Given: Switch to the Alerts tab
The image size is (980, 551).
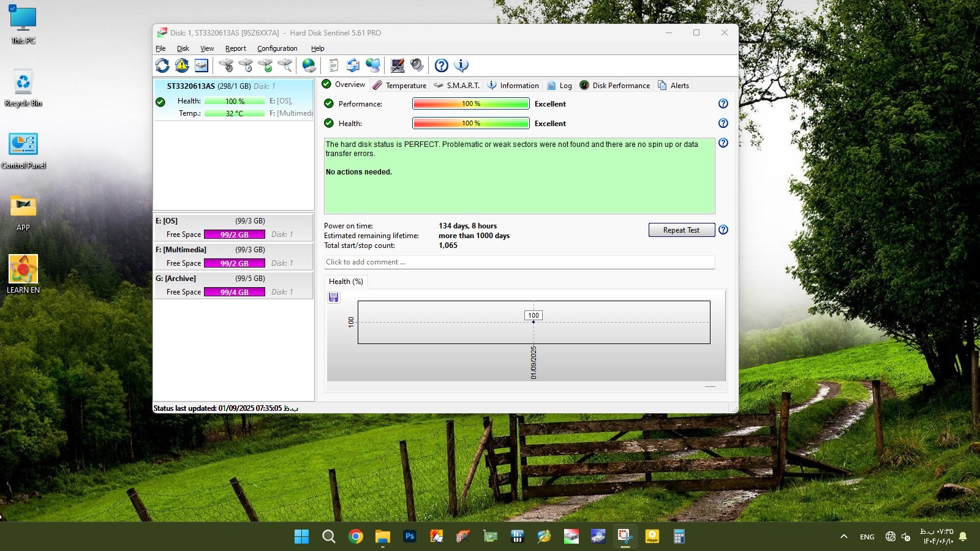Looking at the screenshot, I should point(673,86).
